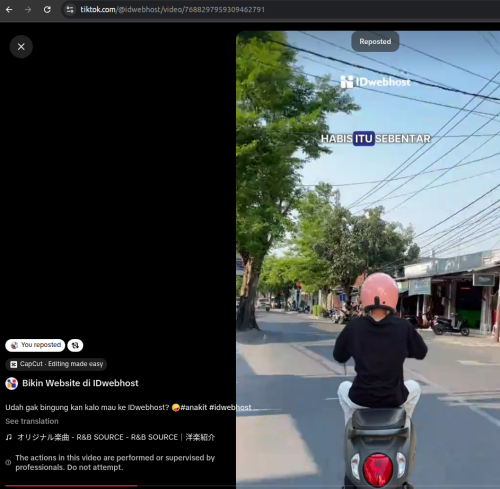The width and height of the screenshot is (500, 489).
Task: Toggle repost with the repost arrows icon
Action: click(x=75, y=345)
